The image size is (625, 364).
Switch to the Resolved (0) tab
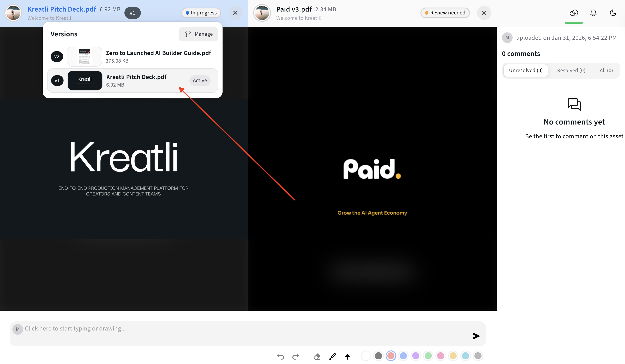tap(571, 70)
